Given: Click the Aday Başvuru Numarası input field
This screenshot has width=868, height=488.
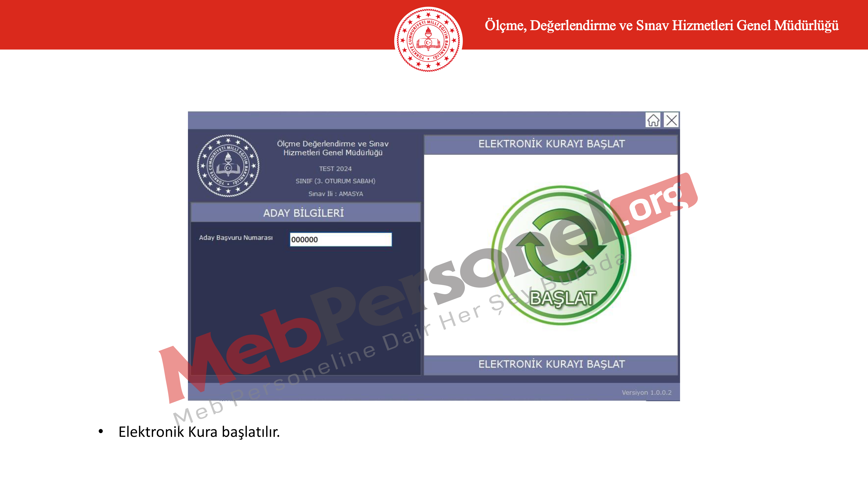Looking at the screenshot, I should tap(341, 239).
